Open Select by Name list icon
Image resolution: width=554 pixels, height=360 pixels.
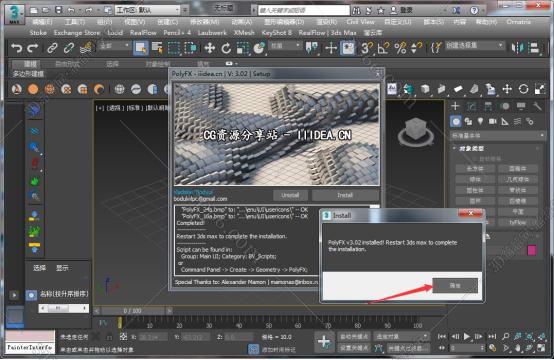coord(157,48)
